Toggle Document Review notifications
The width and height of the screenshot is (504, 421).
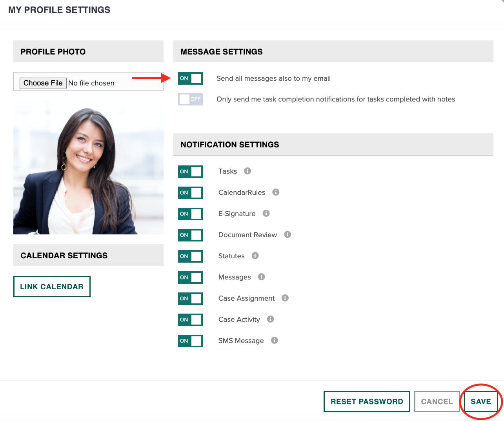190,235
